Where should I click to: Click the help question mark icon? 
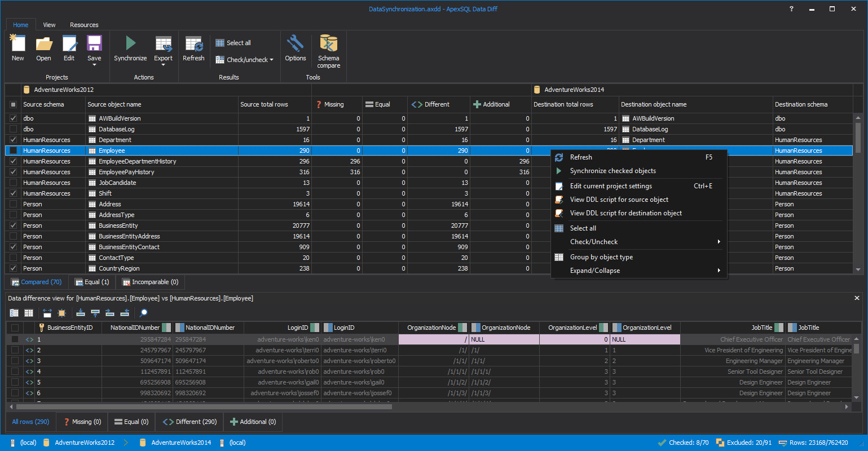[x=791, y=9]
